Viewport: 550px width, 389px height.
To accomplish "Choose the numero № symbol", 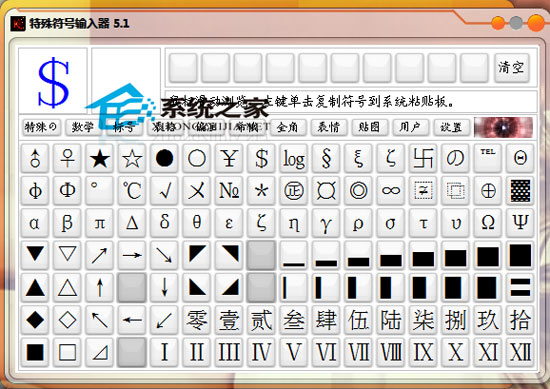I will 229,191.
